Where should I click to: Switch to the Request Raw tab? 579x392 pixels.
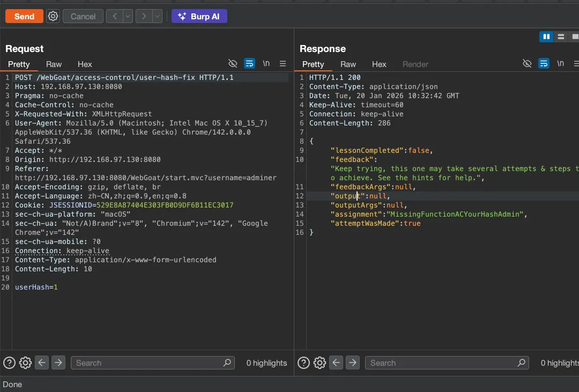tap(54, 64)
